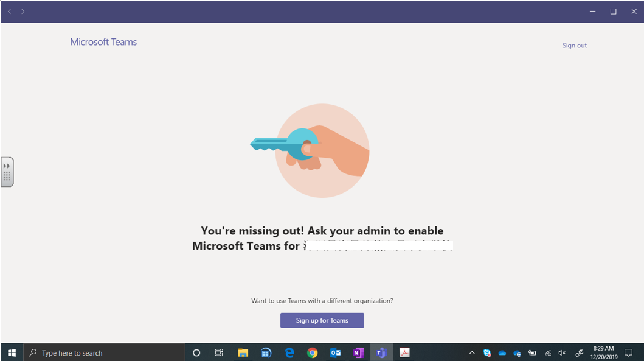Viewport: 644px width, 361px height.
Task: Open network Wi-Fi settings in tray
Action: 547,352
